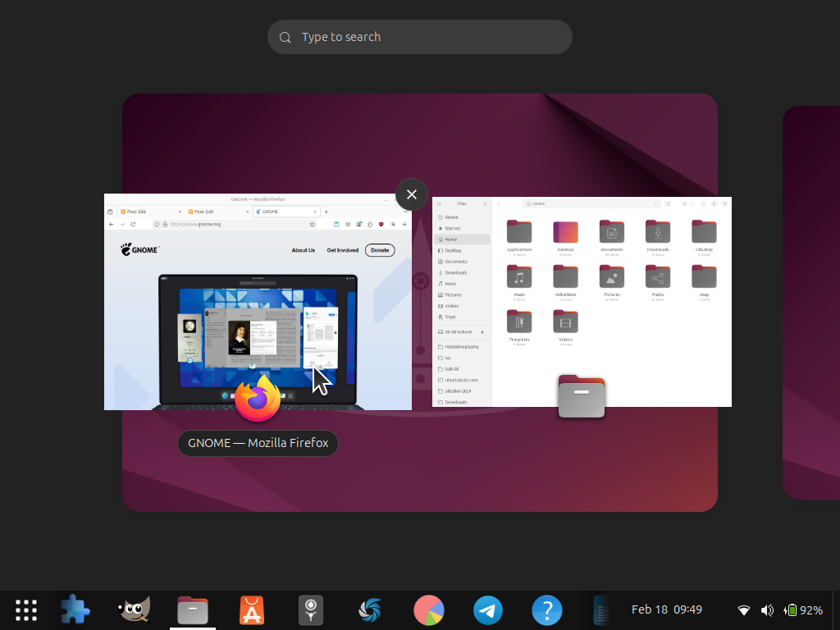Click the About Us link on GNOME page
This screenshot has width=840, height=630.
tap(304, 250)
